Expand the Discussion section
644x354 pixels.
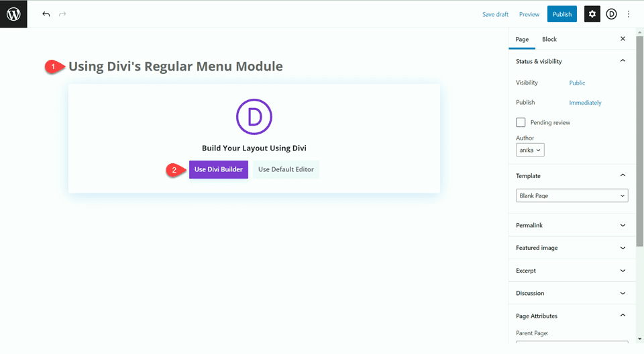click(x=572, y=293)
